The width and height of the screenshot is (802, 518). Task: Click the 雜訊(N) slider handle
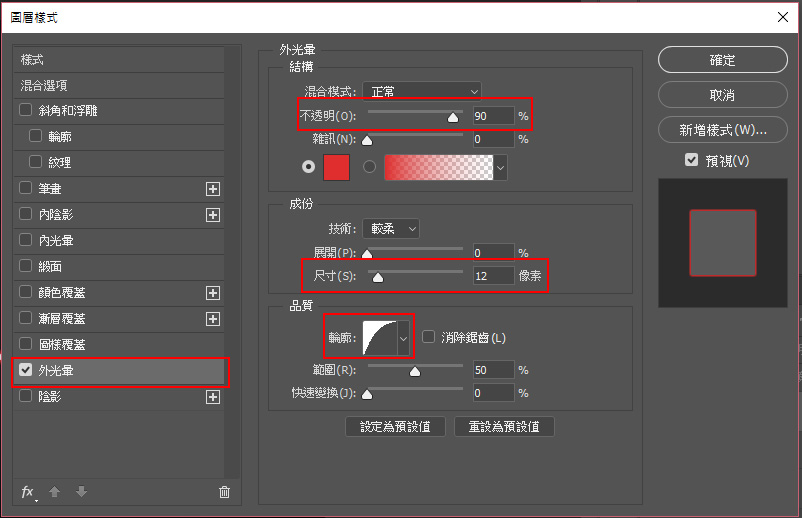[367, 141]
